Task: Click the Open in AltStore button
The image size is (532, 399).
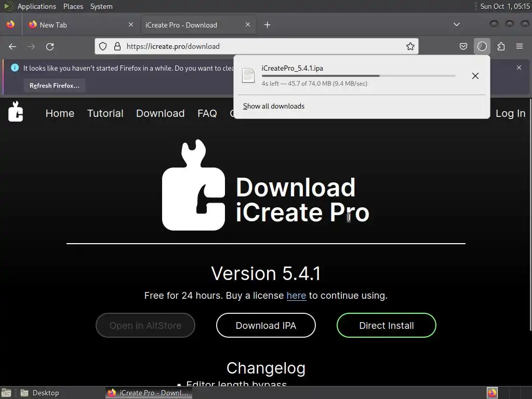Action: 145,325
